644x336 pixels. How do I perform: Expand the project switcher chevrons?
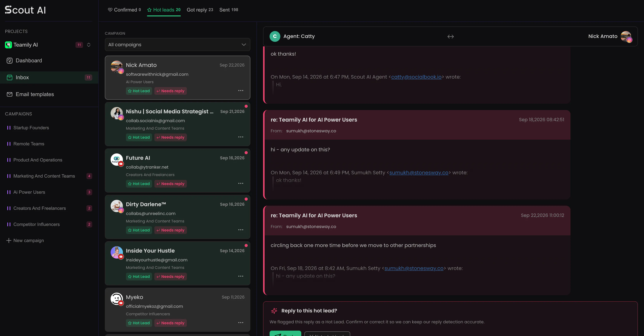[89, 45]
